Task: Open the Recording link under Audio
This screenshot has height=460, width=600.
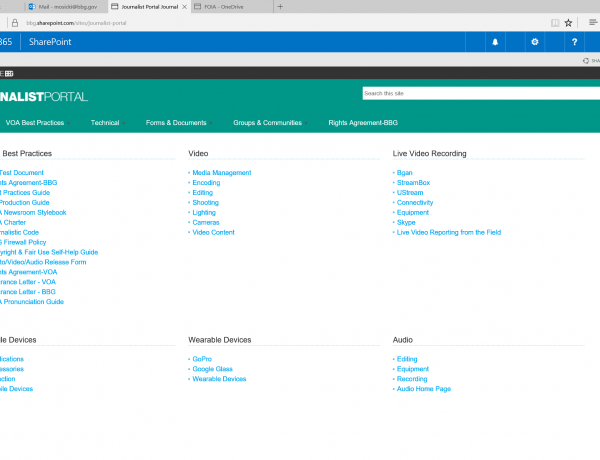Action: pos(412,379)
